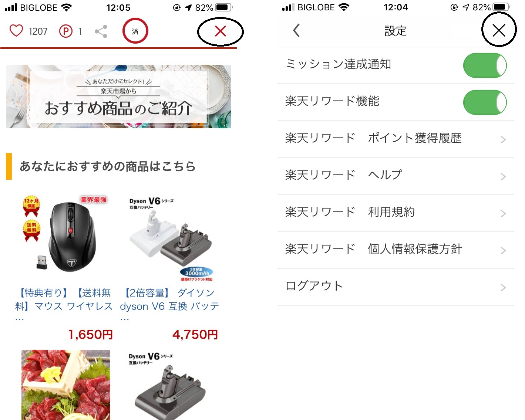The width and height of the screenshot is (525, 420).
Task: Close the 設定 screen with black X
Action: tap(499, 30)
